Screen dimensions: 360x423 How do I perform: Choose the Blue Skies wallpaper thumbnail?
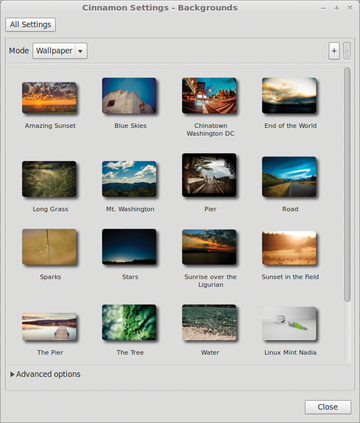pyautogui.click(x=129, y=96)
